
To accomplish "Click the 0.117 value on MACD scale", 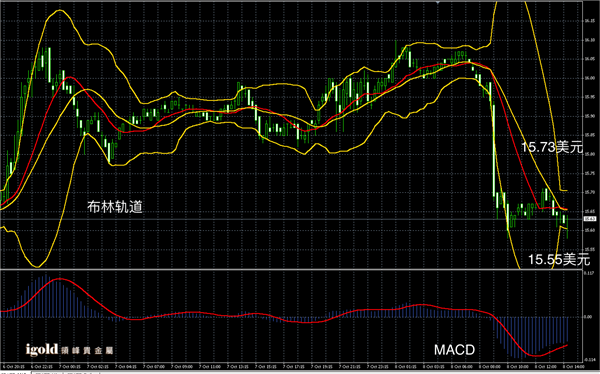I will point(589,273).
